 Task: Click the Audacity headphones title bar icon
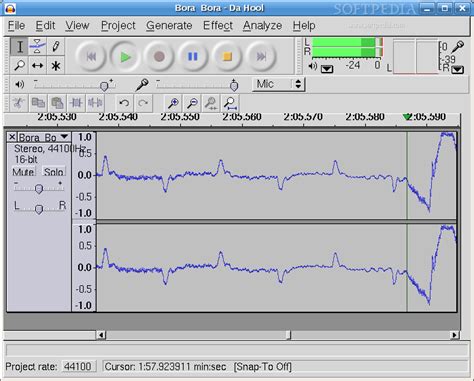coord(11,8)
